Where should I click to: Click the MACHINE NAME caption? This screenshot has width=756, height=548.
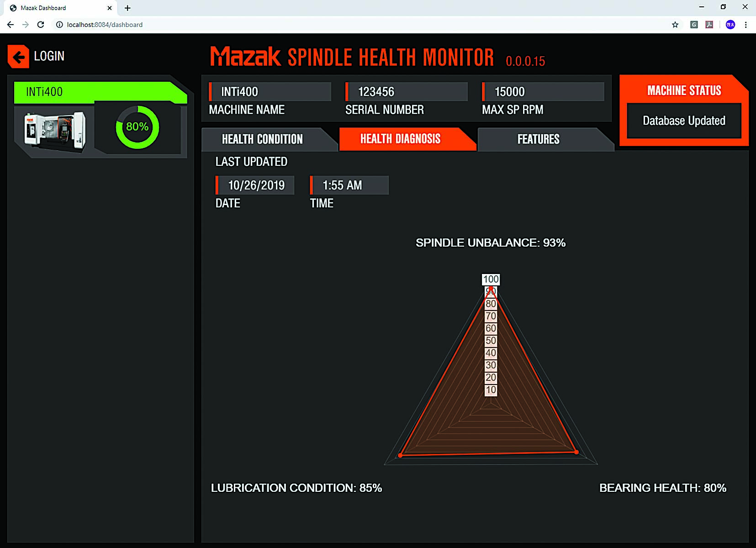247,110
